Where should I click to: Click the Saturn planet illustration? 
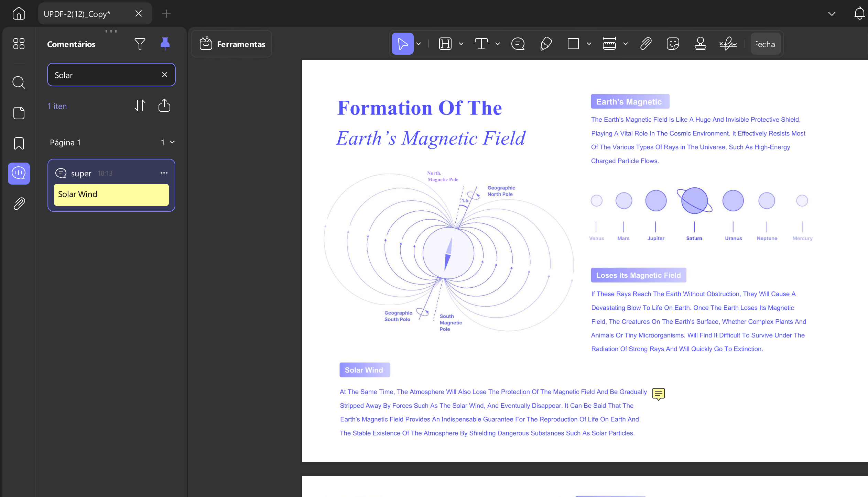[x=695, y=200]
